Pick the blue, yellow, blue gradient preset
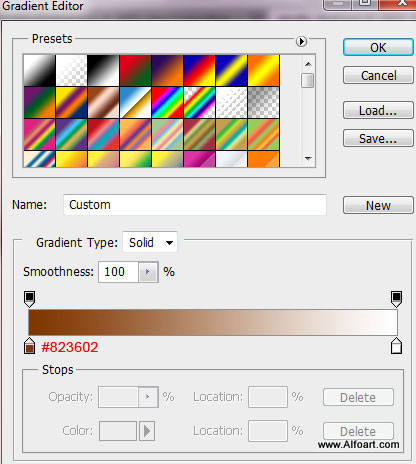 pos(231,70)
